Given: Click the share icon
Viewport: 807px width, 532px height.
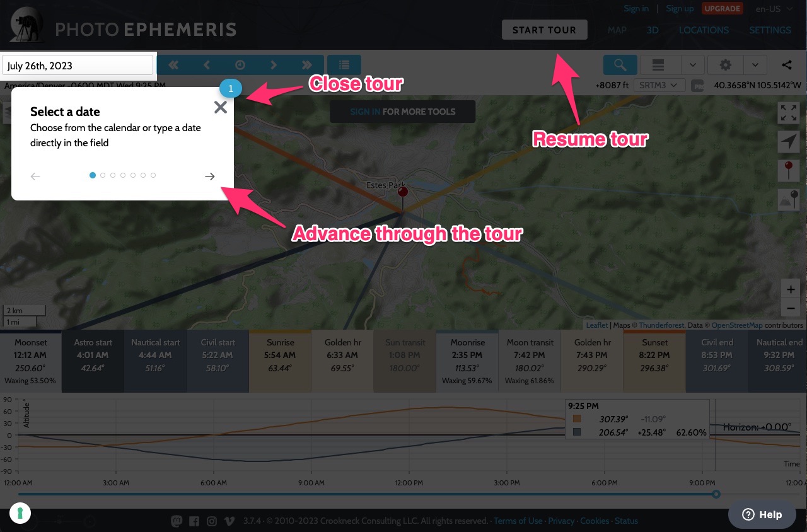Looking at the screenshot, I should coord(787,65).
